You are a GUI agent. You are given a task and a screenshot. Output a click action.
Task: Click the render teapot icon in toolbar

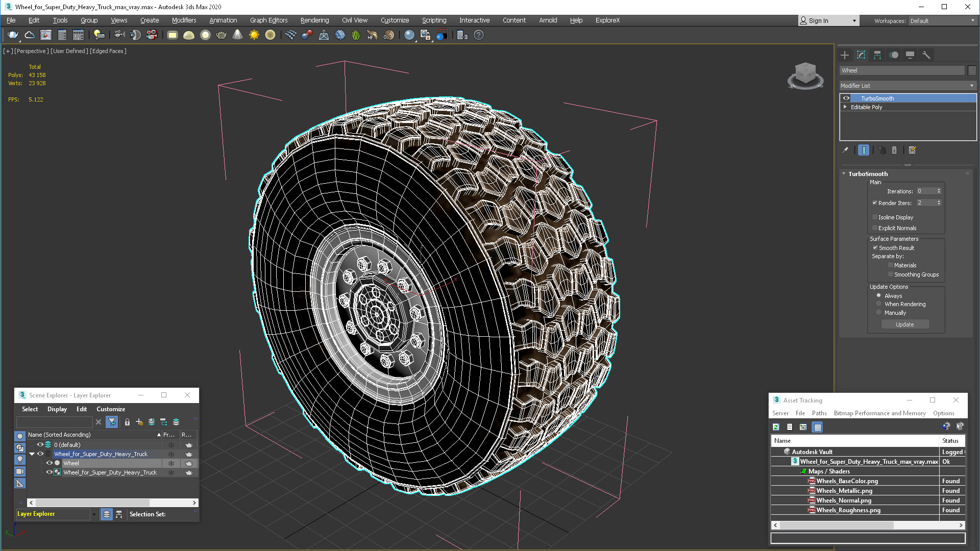point(13,35)
